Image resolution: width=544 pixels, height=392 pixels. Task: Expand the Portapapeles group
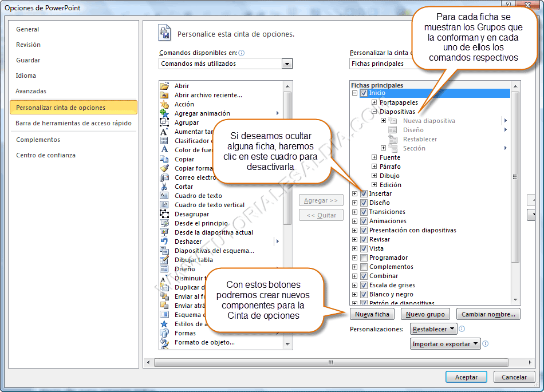tap(374, 102)
